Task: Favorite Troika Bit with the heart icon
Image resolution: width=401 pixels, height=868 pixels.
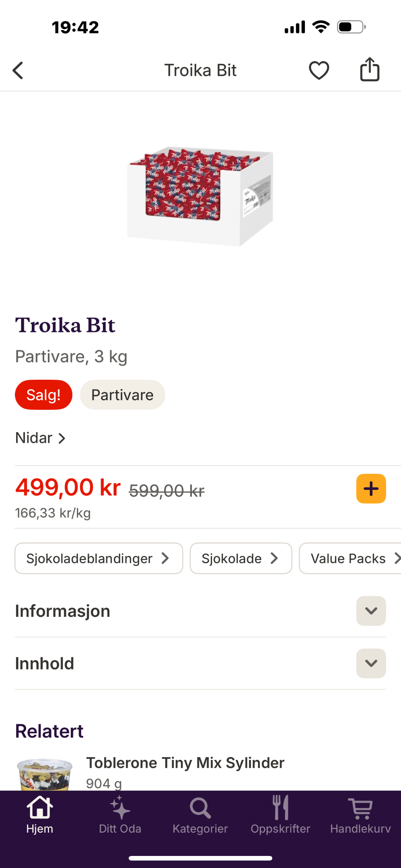Action: [319, 70]
